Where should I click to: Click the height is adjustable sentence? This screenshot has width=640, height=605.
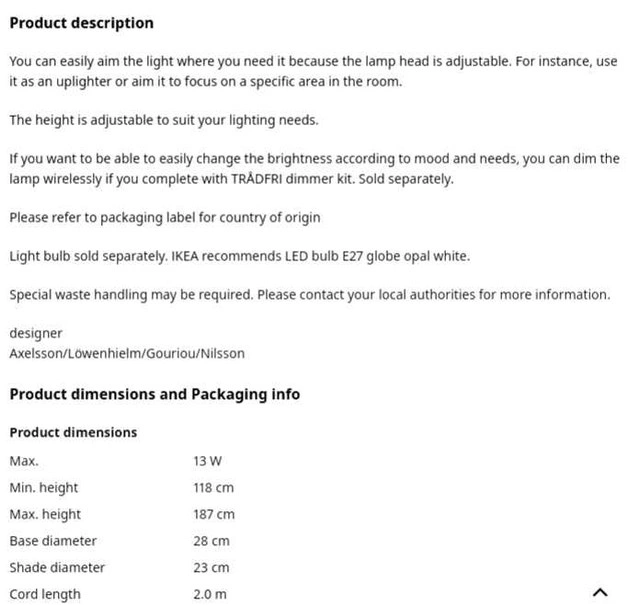(x=163, y=120)
